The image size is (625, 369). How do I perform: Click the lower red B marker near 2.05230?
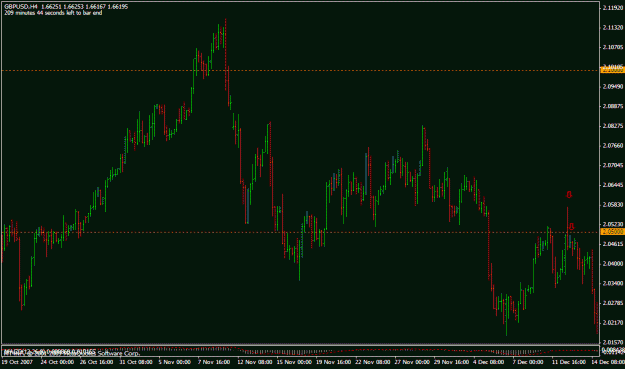pos(571,227)
